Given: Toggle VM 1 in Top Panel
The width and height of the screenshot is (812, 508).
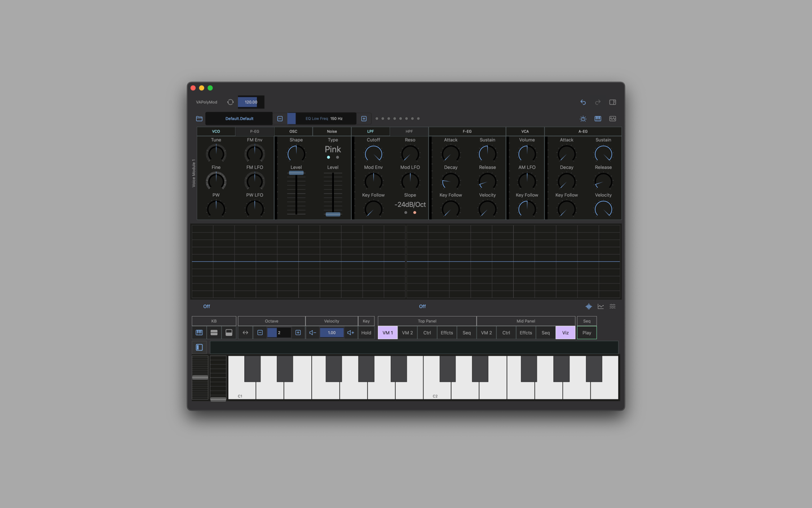Looking at the screenshot, I should pos(387,332).
